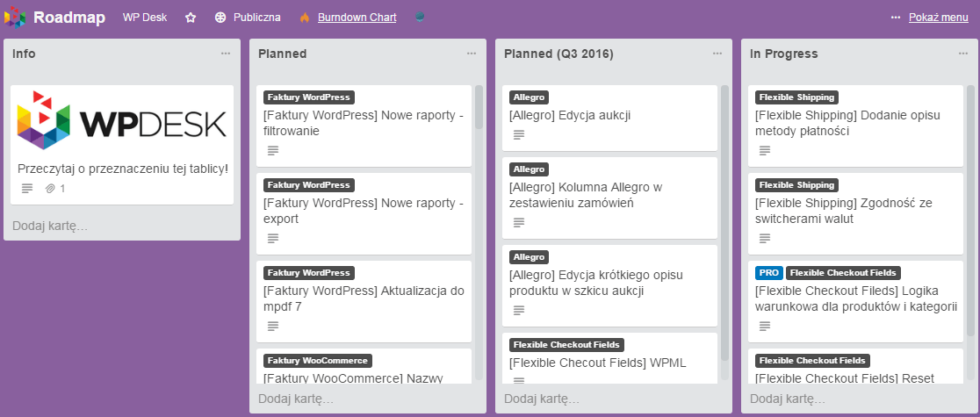
Task: Click description icon on Zgodność ze switcherami card
Action: [764, 238]
